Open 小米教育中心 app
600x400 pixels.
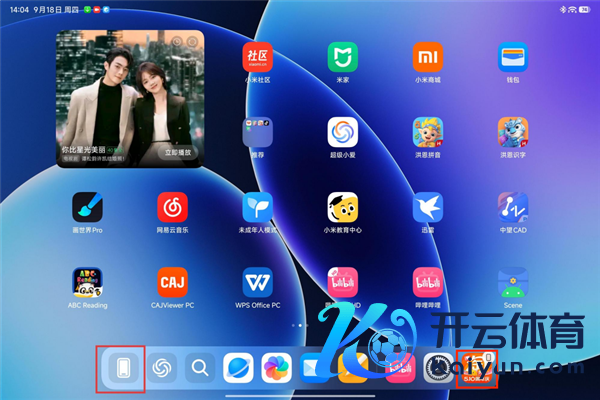342,208
